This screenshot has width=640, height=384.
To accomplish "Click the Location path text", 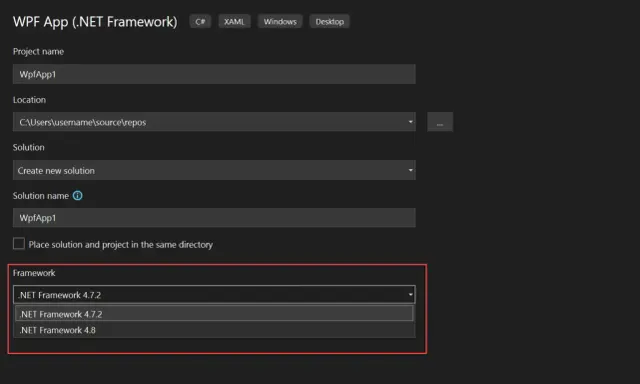I will [x=83, y=122].
